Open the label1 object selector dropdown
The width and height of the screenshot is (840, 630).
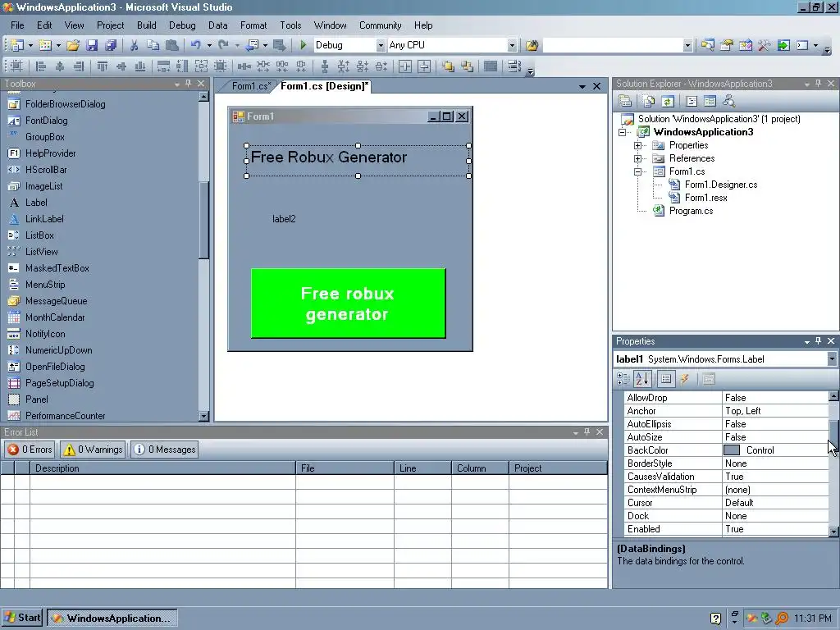coord(832,359)
